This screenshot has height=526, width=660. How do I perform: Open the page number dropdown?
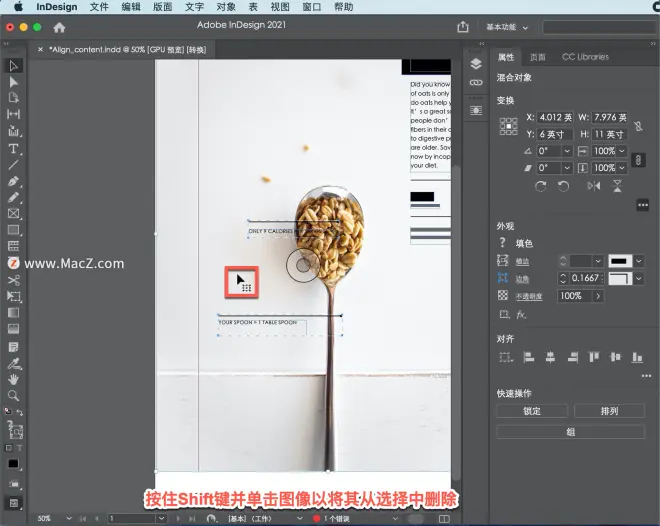pyautogui.click(x=161, y=518)
